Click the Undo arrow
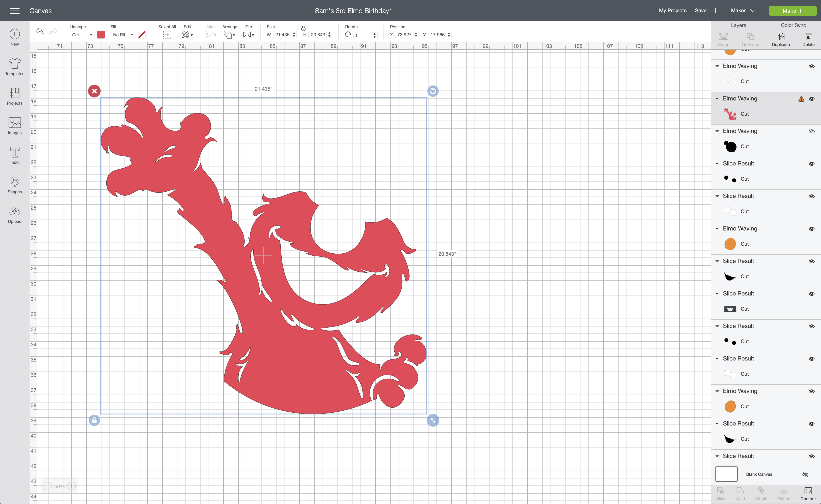Viewport: 821px width, 504px height. pos(40,31)
